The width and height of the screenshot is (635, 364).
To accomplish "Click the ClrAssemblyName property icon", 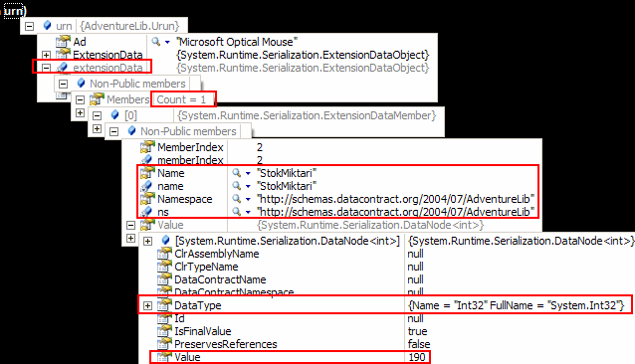I will click(x=164, y=254).
